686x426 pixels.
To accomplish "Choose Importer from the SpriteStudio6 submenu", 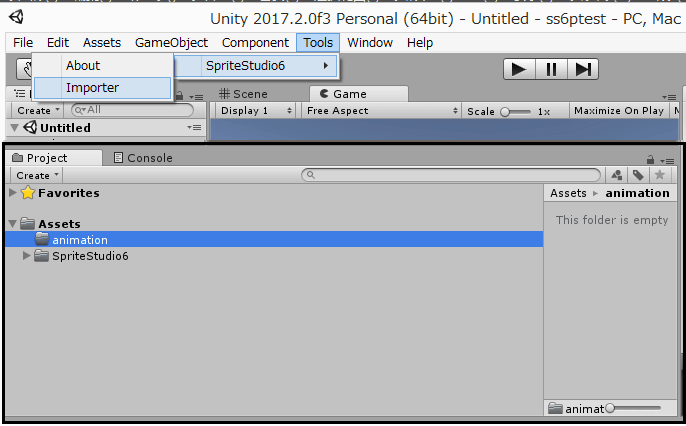I will tap(103, 88).
